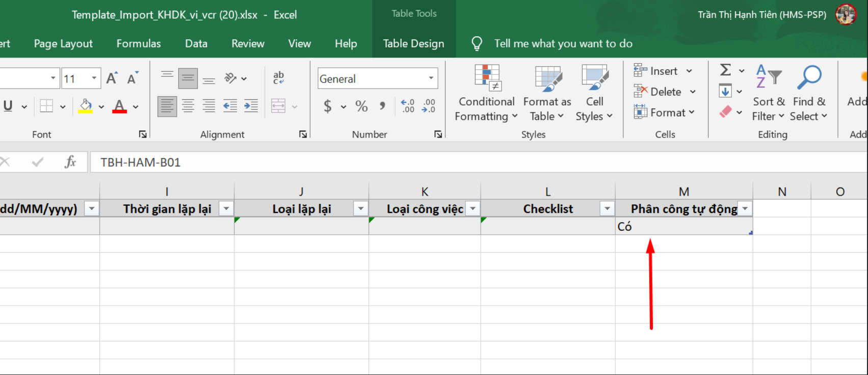Toggle middle vertical alignment
868x375 pixels.
(188, 78)
